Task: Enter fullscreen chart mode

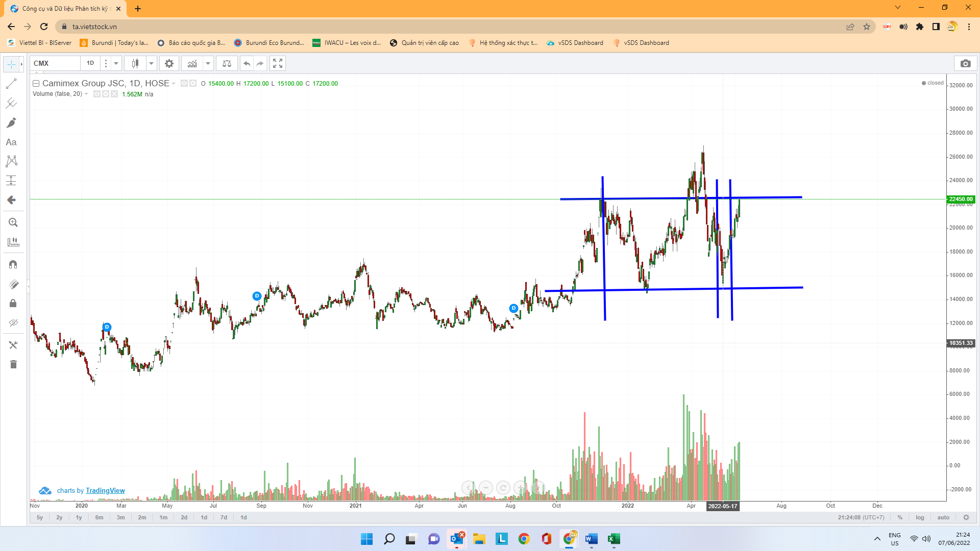Action: point(278,63)
